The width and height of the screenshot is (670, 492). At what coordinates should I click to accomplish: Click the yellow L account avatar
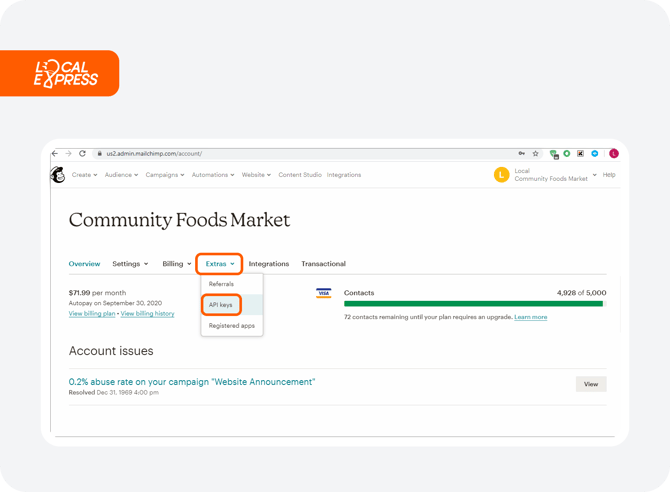pyautogui.click(x=501, y=175)
